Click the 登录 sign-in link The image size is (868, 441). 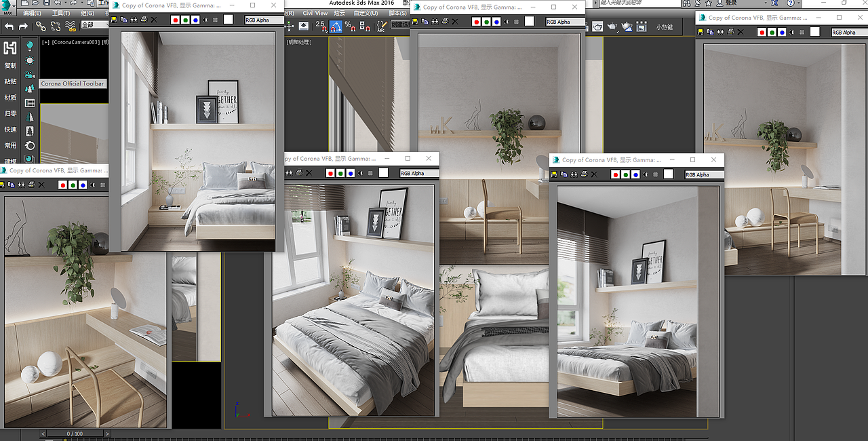click(x=731, y=3)
